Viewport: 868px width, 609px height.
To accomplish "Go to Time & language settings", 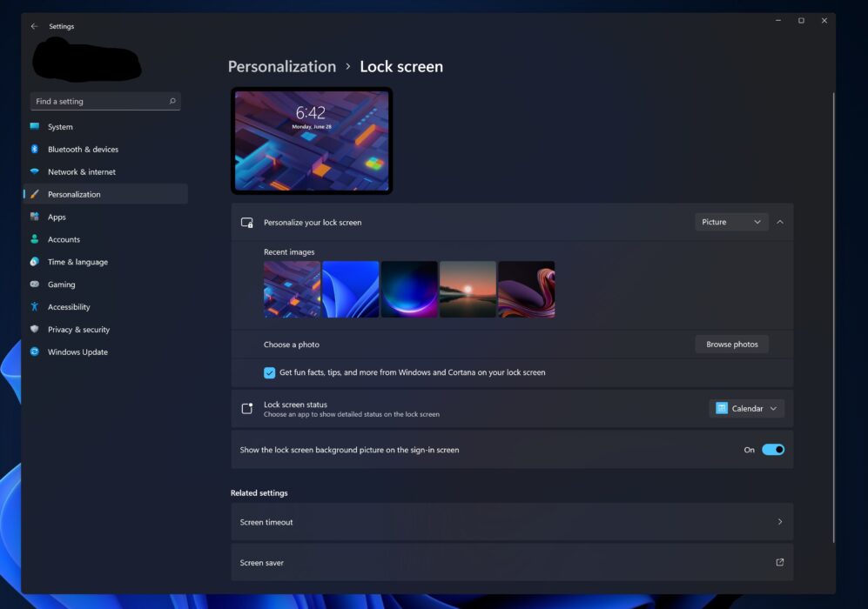I will tap(77, 262).
